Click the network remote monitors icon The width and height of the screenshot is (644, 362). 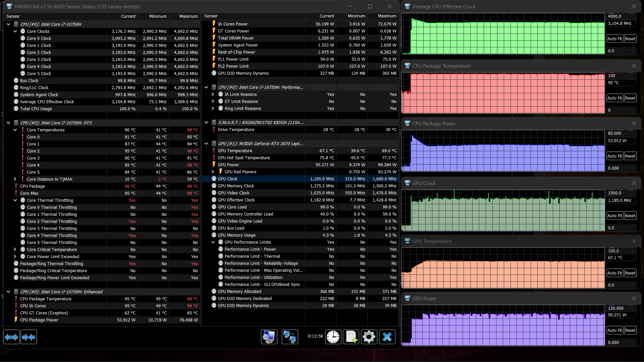[x=289, y=337]
